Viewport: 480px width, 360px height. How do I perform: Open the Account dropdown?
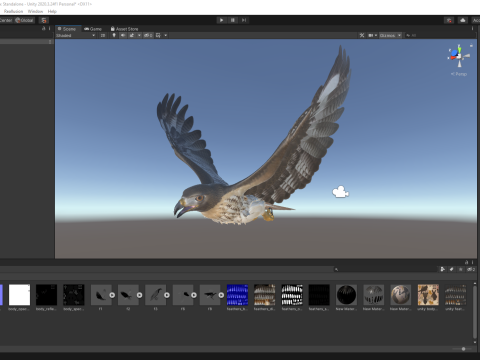[476, 20]
